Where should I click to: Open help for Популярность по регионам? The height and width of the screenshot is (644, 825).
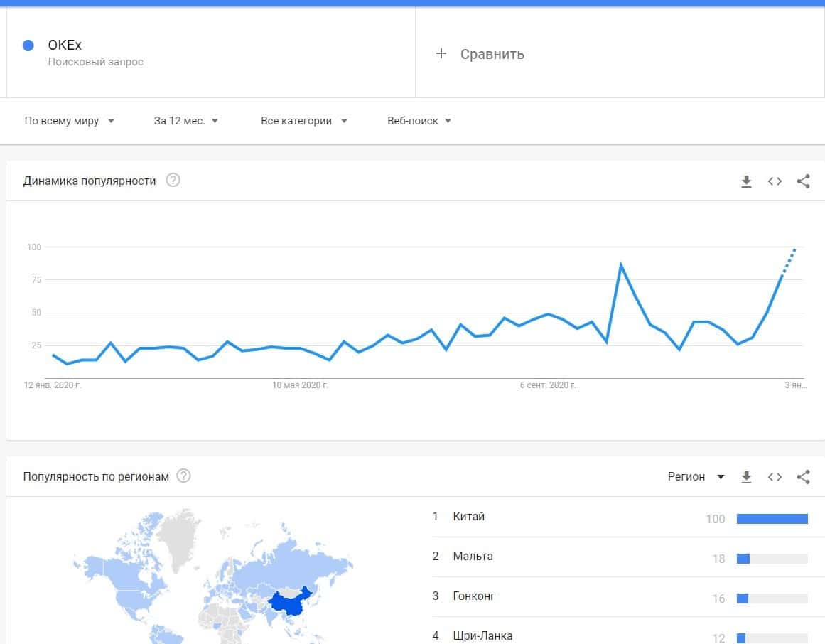tap(183, 476)
